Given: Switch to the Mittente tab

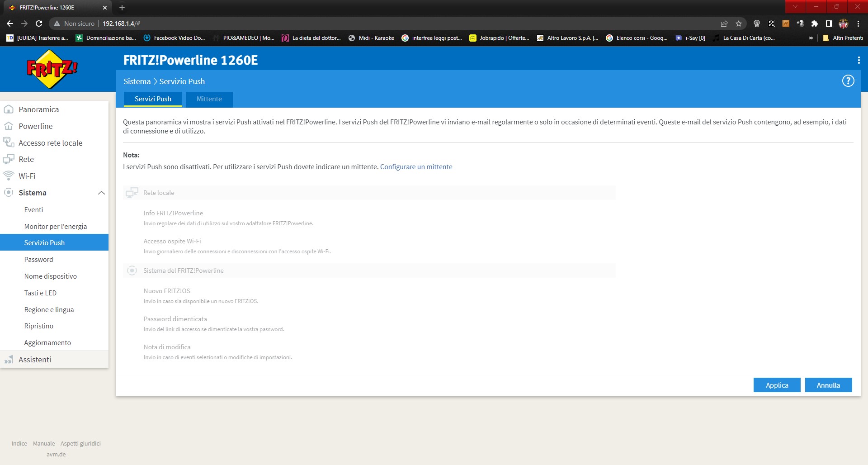Looking at the screenshot, I should [209, 99].
